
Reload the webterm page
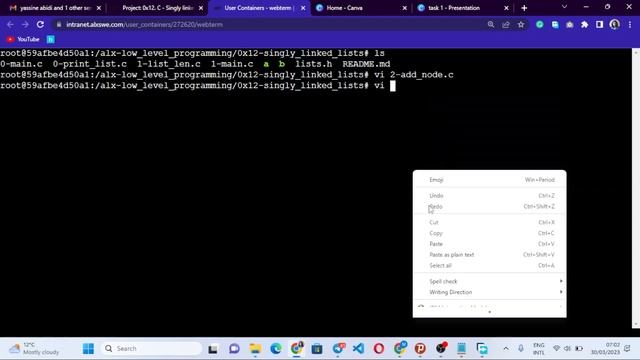[x=40, y=24]
